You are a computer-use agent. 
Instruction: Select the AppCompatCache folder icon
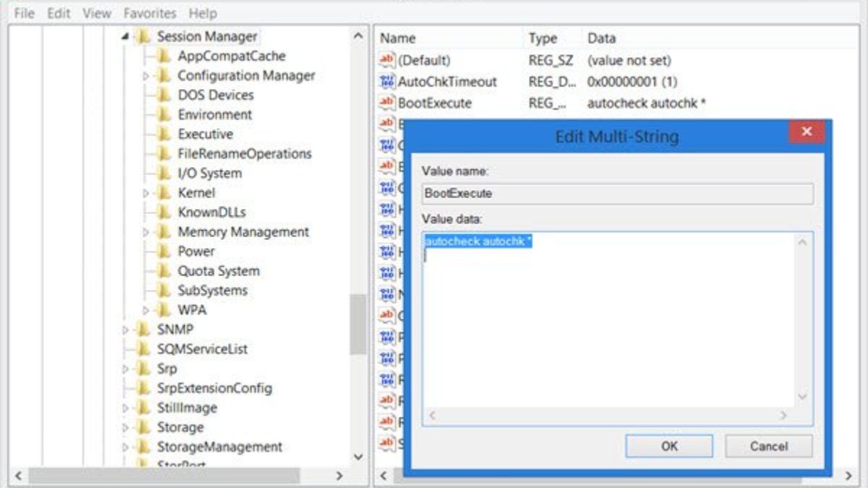click(164, 56)
